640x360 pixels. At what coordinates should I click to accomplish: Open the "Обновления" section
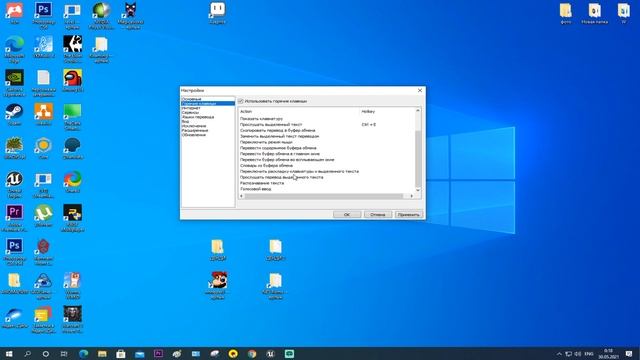(x=193, y=135)
